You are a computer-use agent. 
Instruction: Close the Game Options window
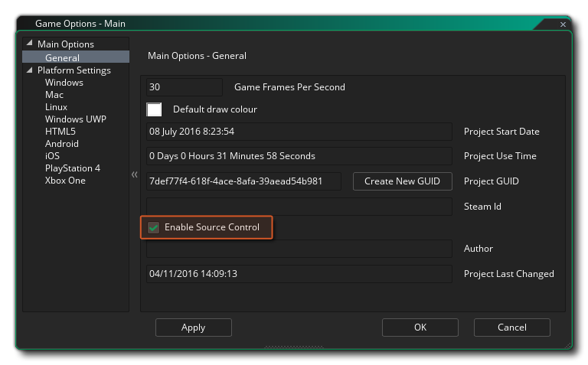point(563,24)
